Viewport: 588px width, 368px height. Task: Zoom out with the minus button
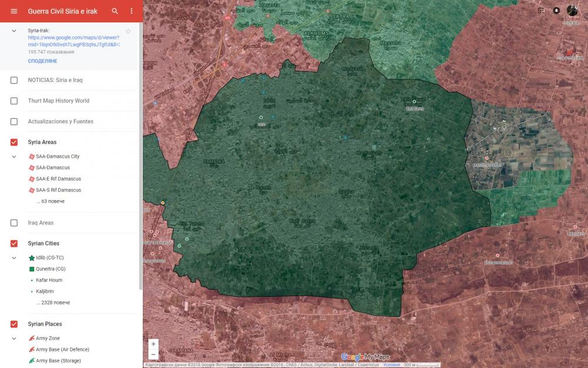point(153,354)
